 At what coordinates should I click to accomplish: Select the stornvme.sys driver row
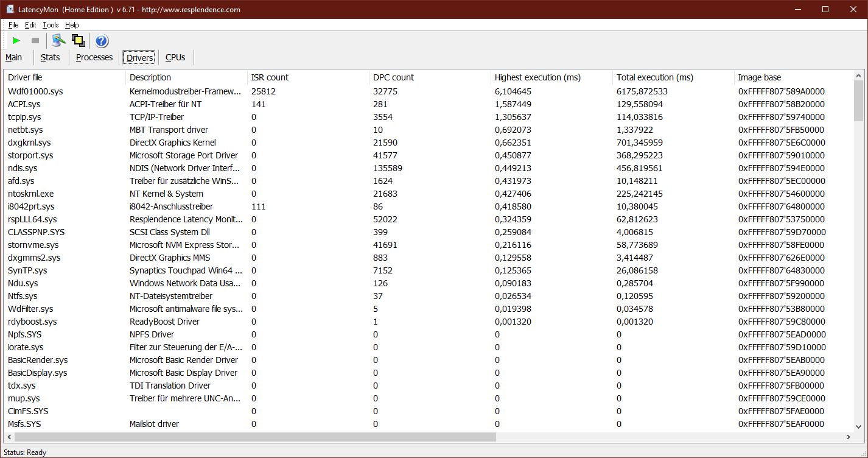pyautogui.click(x=429, y=245)
